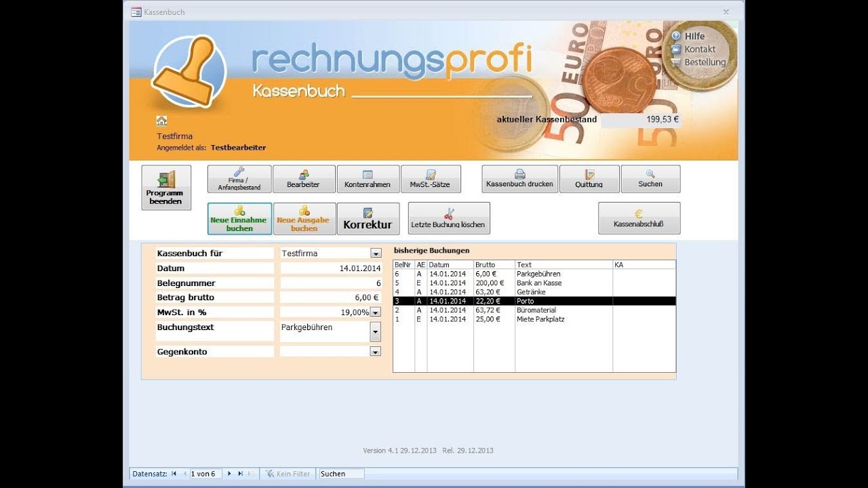Screen dimensions: 868x488
Task: Open the Bearbeiter management button
Action: [304, 179]
